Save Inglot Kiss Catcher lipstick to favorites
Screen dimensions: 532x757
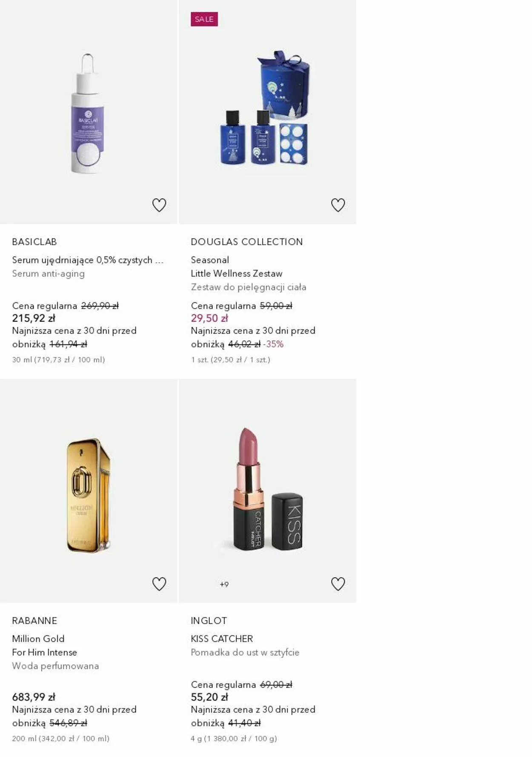pyautogui.click(x=338, y=584)
